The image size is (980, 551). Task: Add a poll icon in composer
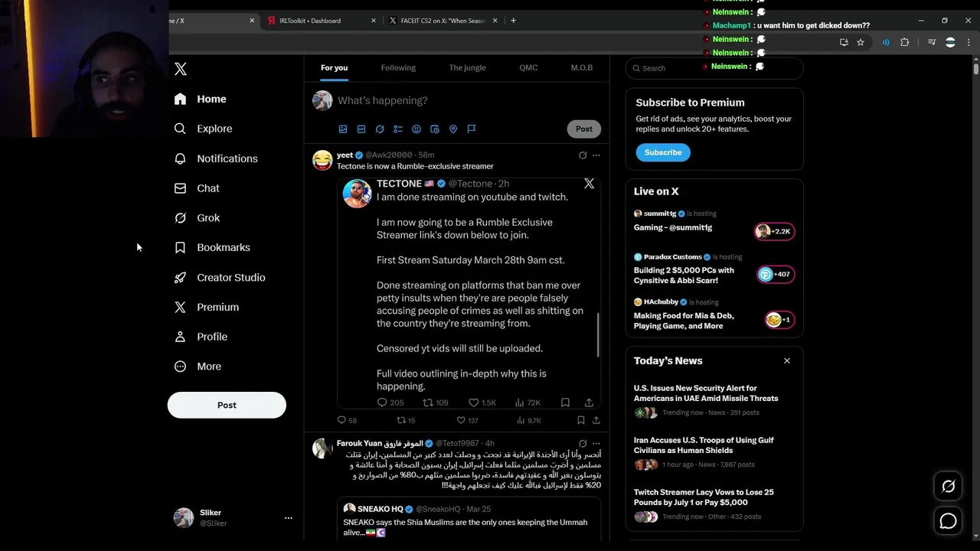[398, 129]
